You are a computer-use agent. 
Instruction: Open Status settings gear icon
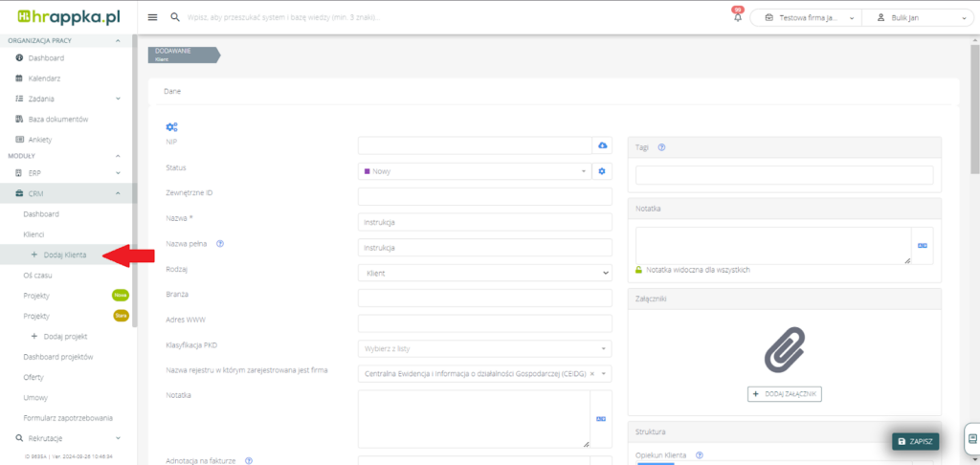click(x=602, y=171)
